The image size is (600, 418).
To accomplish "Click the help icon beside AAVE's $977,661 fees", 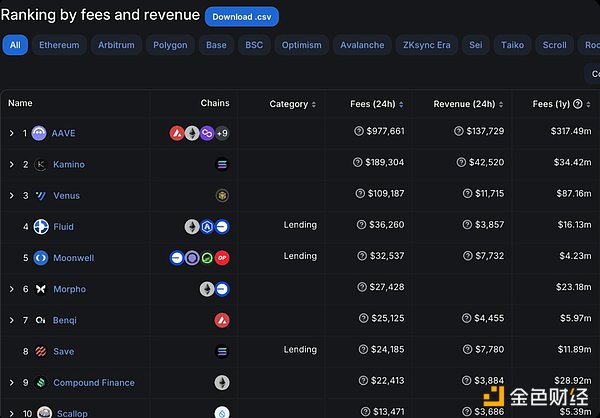I will [x=360, y=132].
